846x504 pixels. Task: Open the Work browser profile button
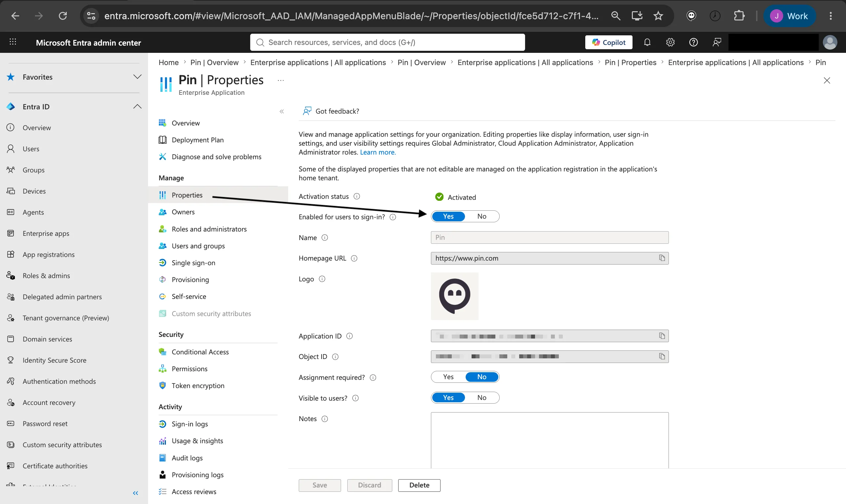(x=789, y=16)
